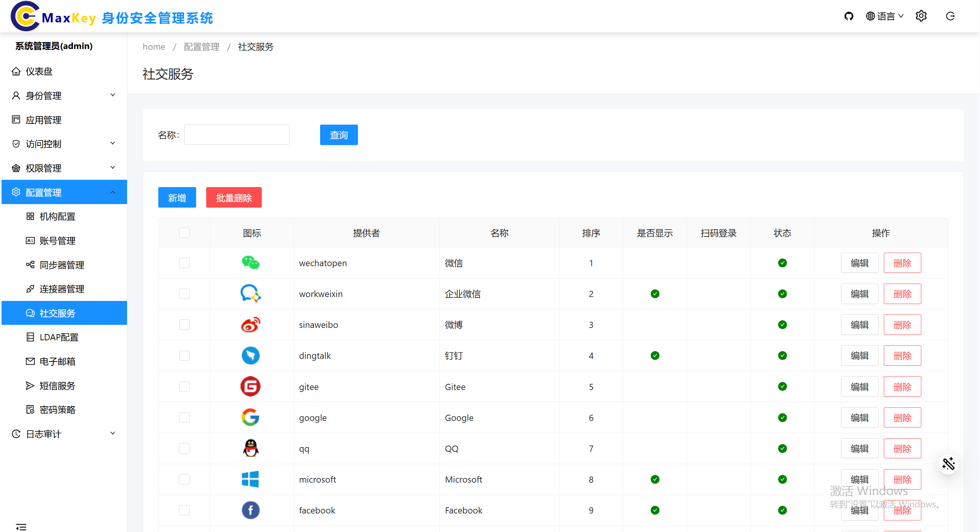Click 编辑 for the google row
980x532 pixels.
pos(859,417)
